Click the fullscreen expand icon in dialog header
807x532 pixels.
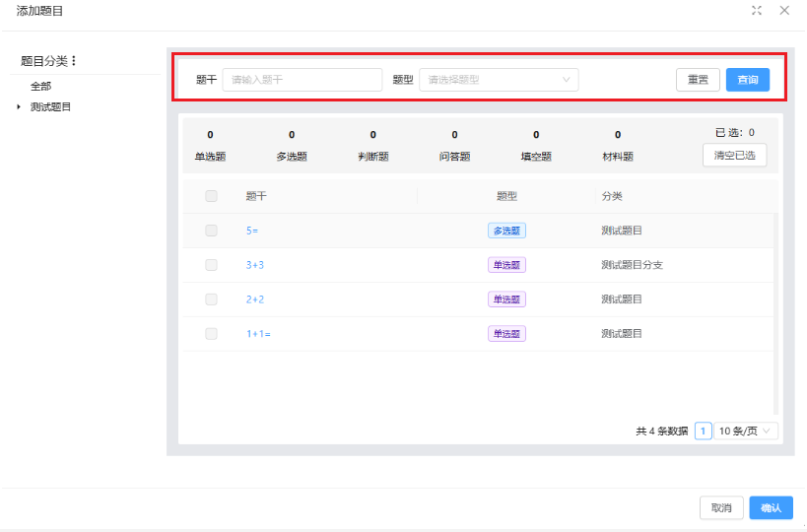point(757,10)
